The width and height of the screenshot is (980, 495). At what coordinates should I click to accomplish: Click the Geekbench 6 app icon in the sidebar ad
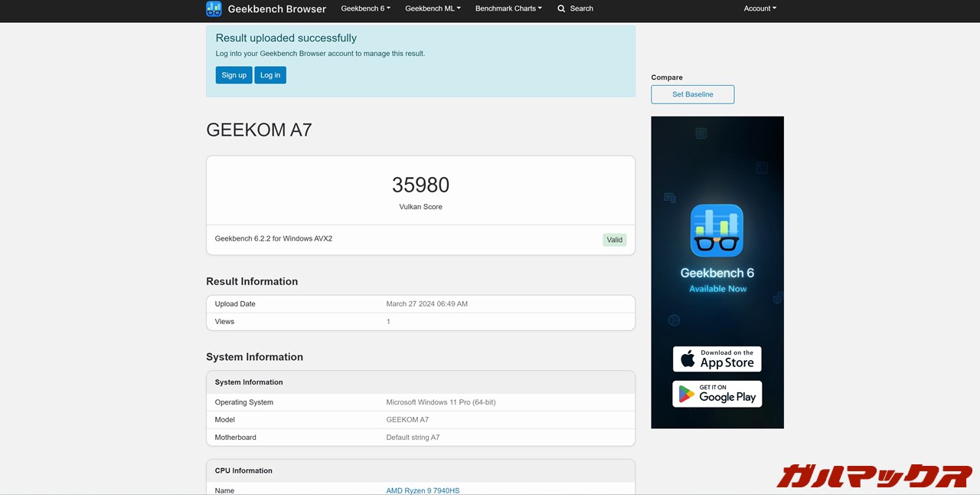(x=717, y=230)
